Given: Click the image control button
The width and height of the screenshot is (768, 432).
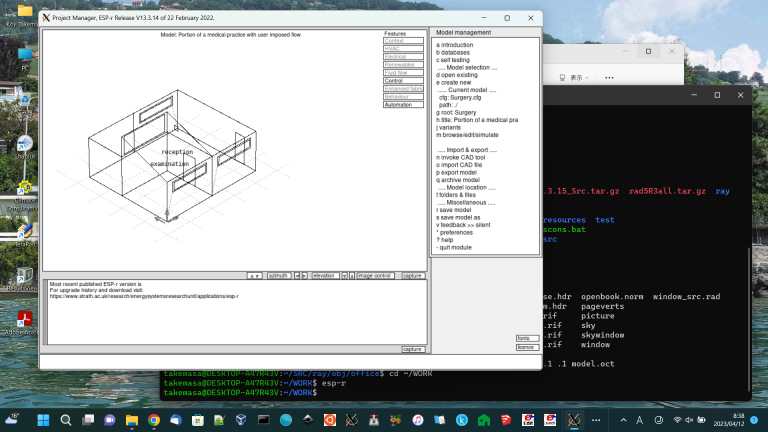Looking at the screenshot, I should tap(375, 275).
